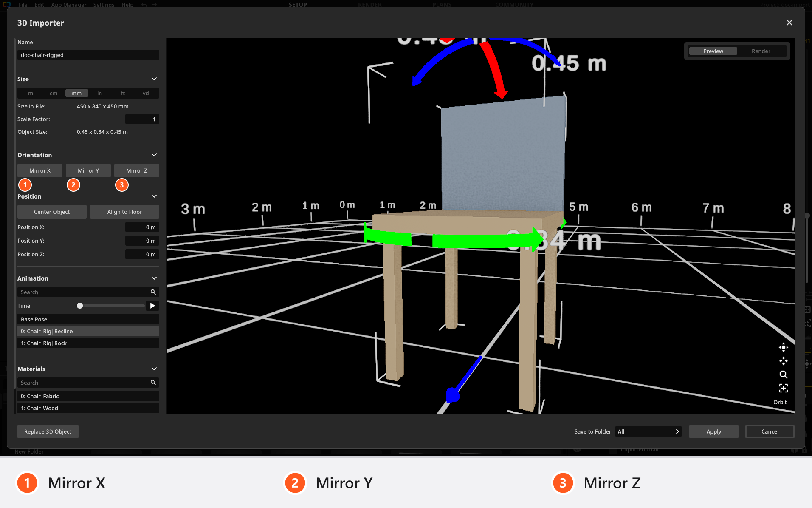Screen dimensions: 812x508
Task: Select the orbit camera icon in viewport
Action: tap(783, 347)
